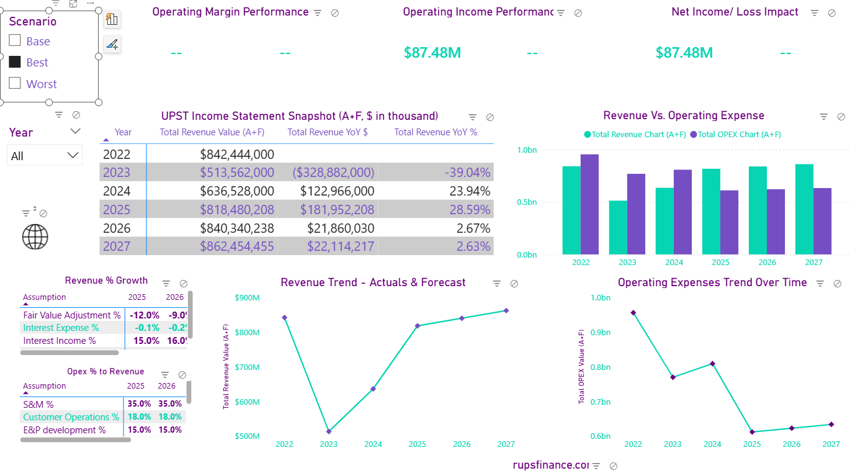The height and width of the screenshot is (473, 868).
Task: Click the filter icon on Revenue Trend chart
Action: click(x=496, y=282)
